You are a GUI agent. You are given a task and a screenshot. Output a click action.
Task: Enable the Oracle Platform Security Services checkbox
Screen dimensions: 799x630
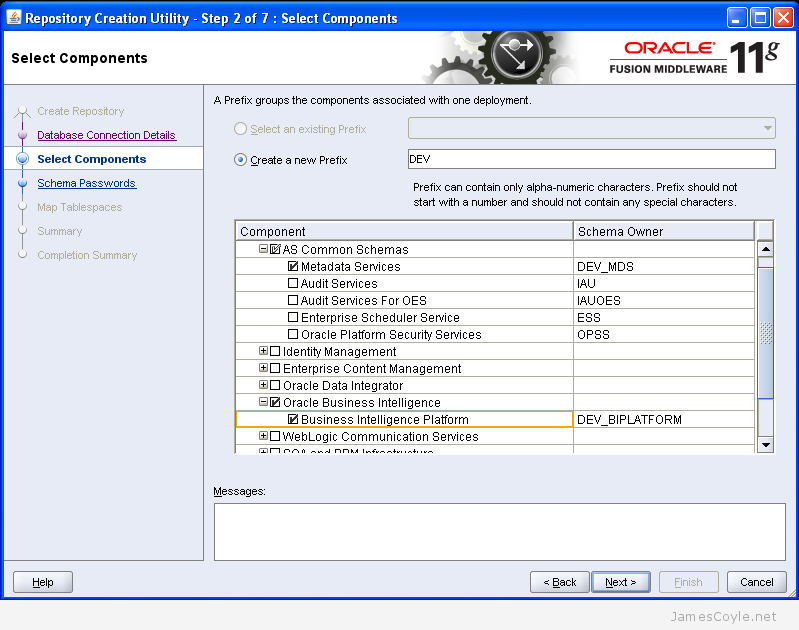click(293, 334)
